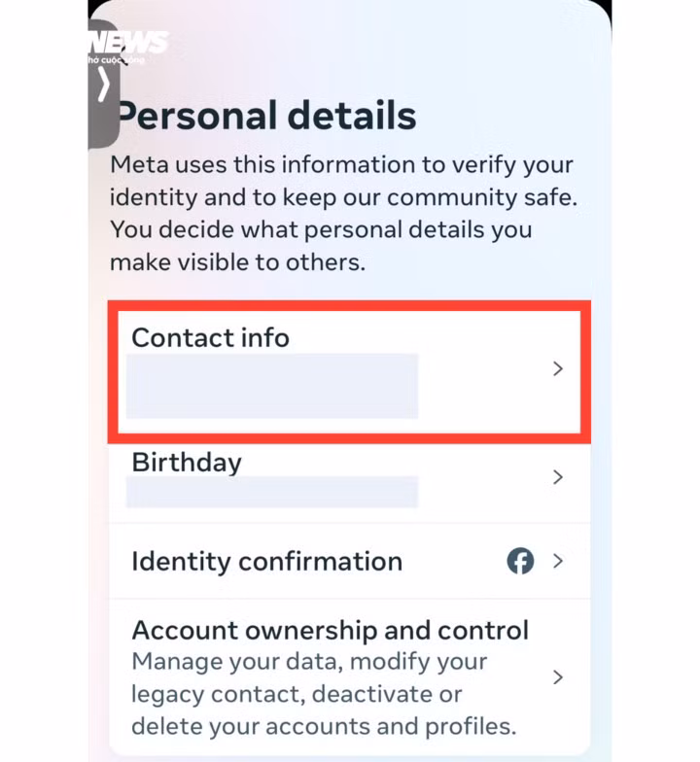Image resolution: width=700 pixels, height=762 pixels.
Task: Click the 'Meta uses this information' paragraph
Action: click(x=341, y=164)
